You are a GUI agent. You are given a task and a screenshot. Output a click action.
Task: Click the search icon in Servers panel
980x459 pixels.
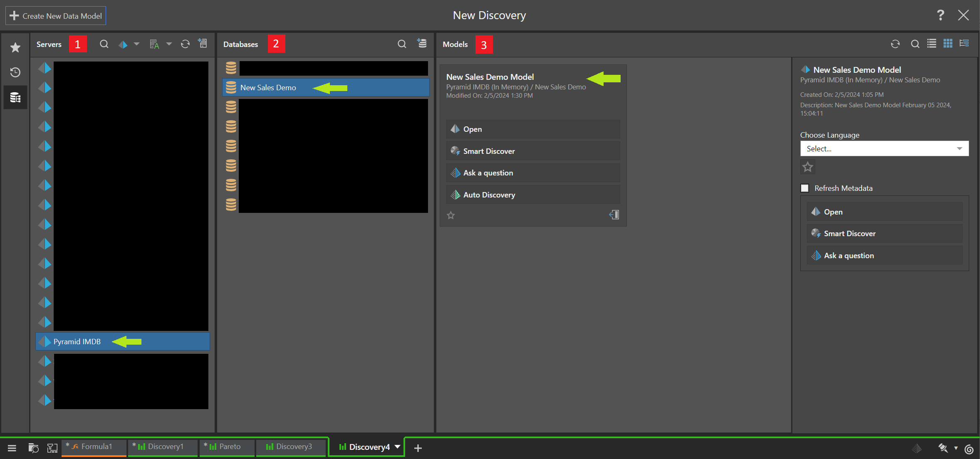coord(104,44)
